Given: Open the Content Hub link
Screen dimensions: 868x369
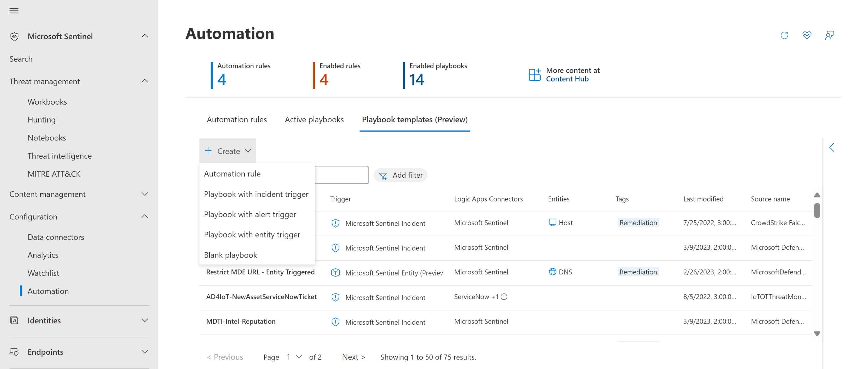Looking at the screenshot, I should pyautogui.click(x=567, y=79).
